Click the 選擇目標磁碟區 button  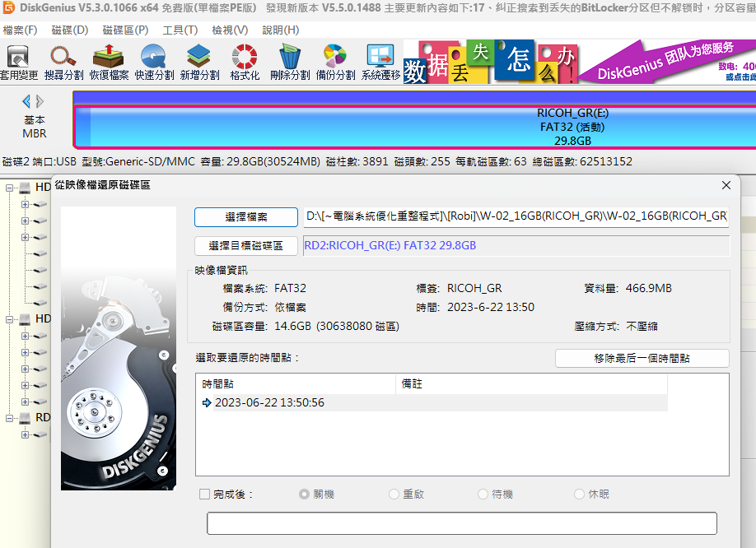coord(246,245)
